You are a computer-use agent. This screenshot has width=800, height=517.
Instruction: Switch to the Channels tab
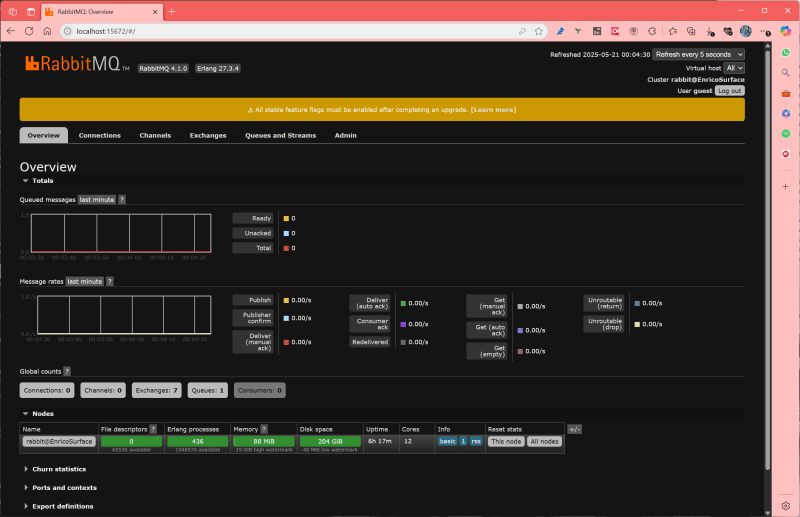click(155, 135)
